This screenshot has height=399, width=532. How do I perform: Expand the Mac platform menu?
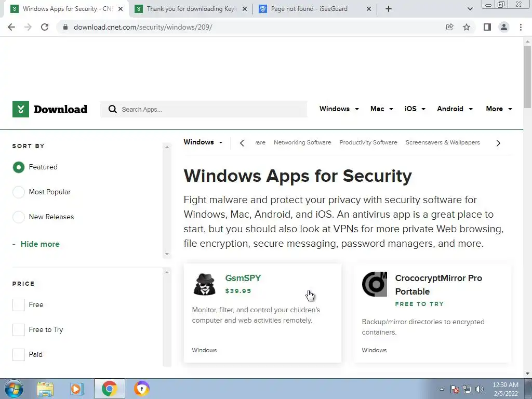tap(382, 109)
